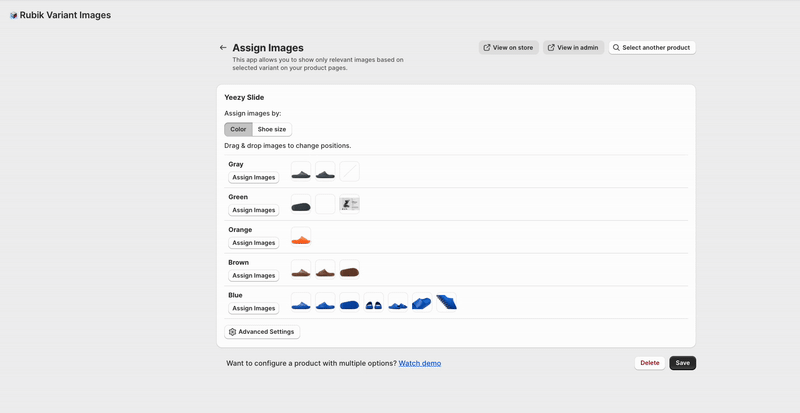Click the external-link icon on View on store

coord(487,47)
